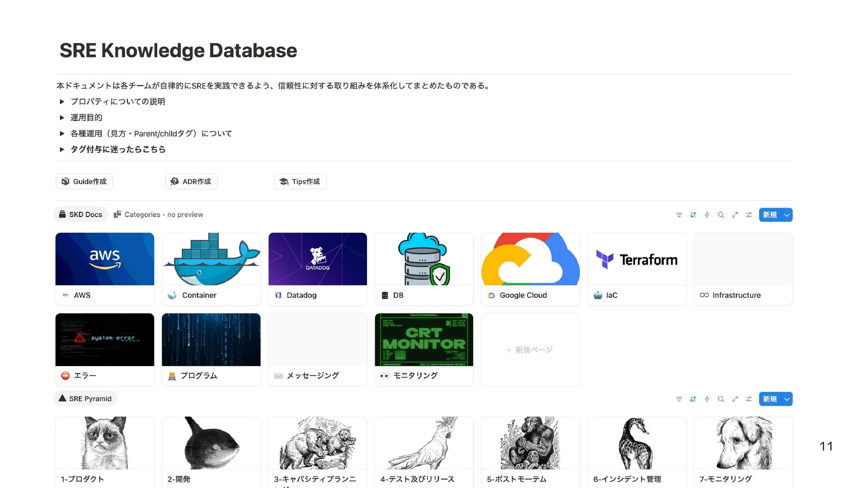
Task: Open the 新規 dropdown arrow in SRE Pyramid
Action: (x=787, y=399)
